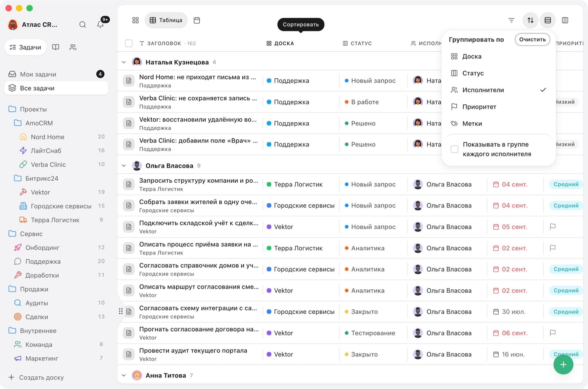This screenshot has height=389, width=588.
Task: Select Все задачи in the sidebar
Action: (x=56, y=88)
